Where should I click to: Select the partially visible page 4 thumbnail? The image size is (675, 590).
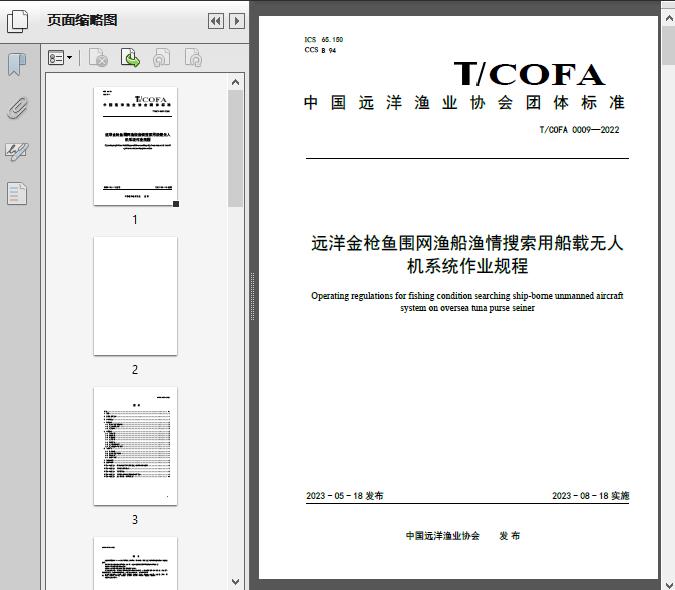[x=135, y=563]
